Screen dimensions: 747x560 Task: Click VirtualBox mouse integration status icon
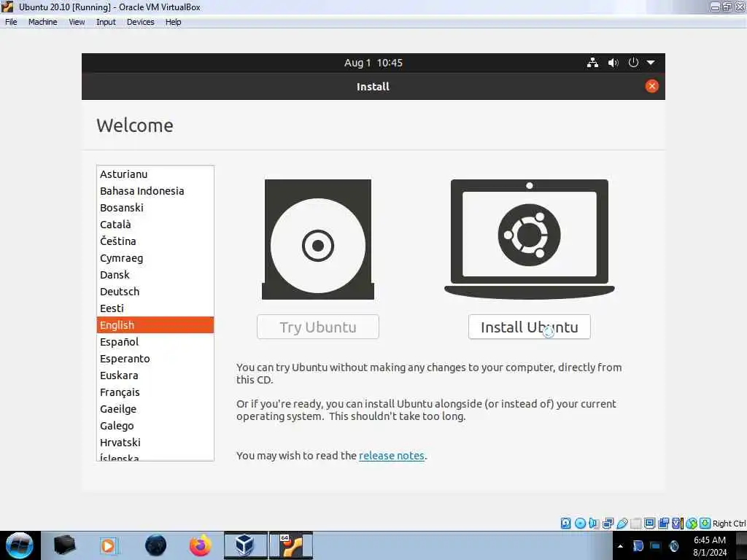pyautogui.click(x=692, y=524)
